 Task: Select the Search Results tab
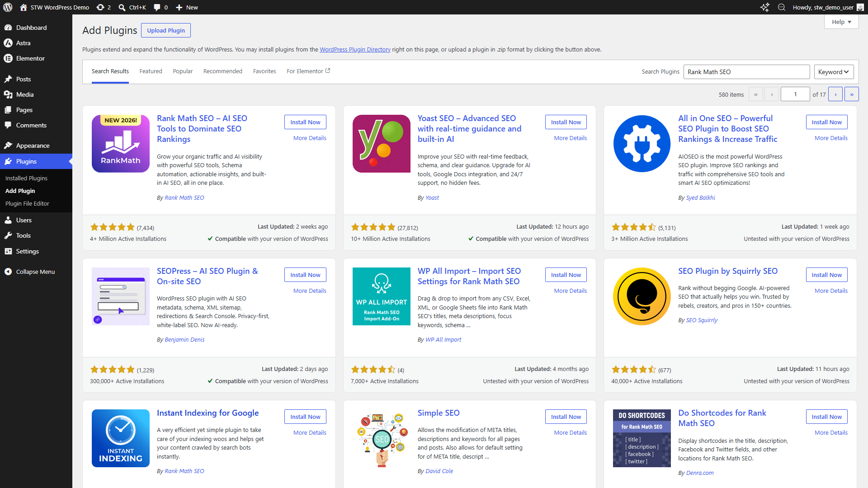click(x=110, y=71)
